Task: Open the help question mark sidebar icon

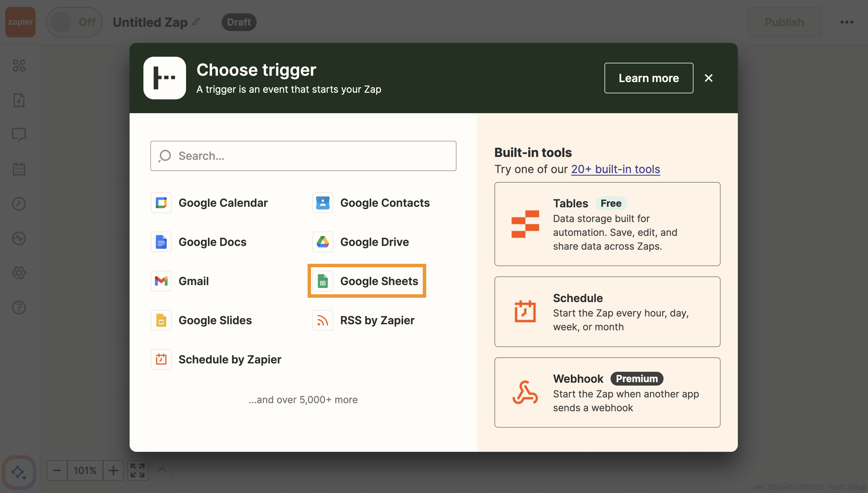Action: [19, 308]
